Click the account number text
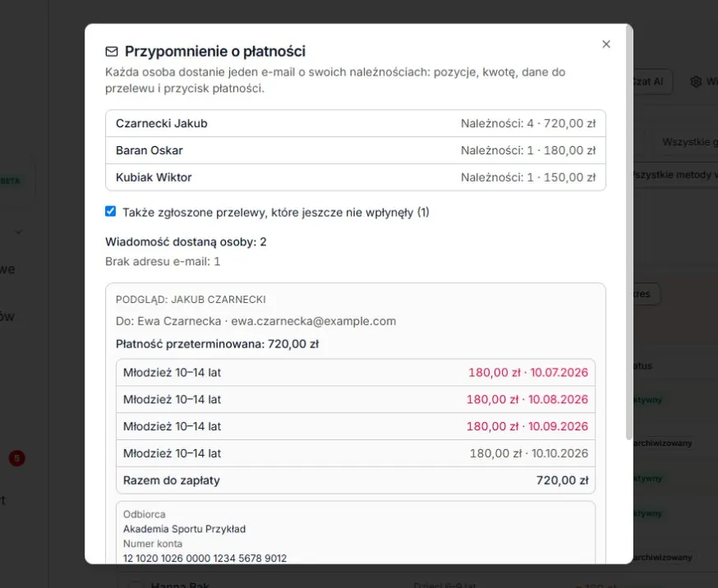This screenshot has height=588, width=718. click(x=205, y=558)
